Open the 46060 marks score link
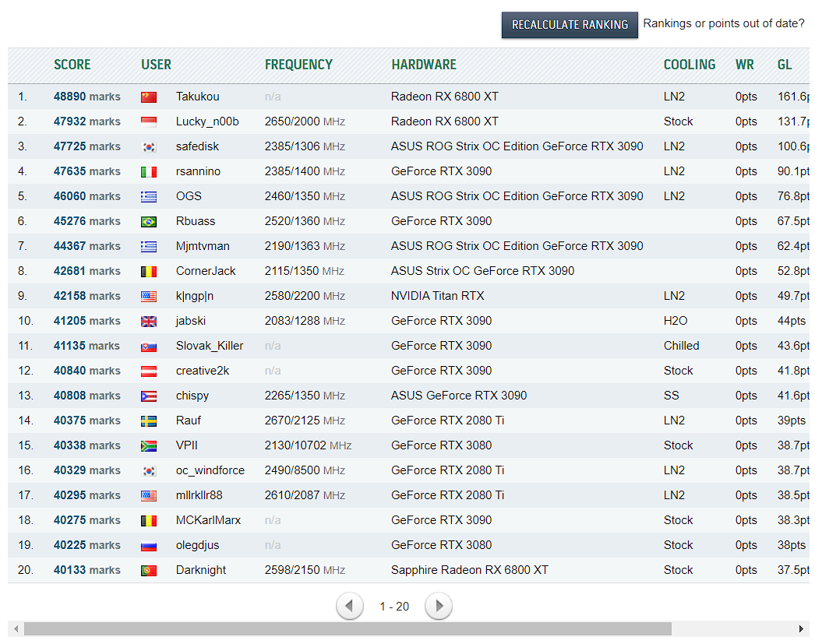 click(86, 196)
